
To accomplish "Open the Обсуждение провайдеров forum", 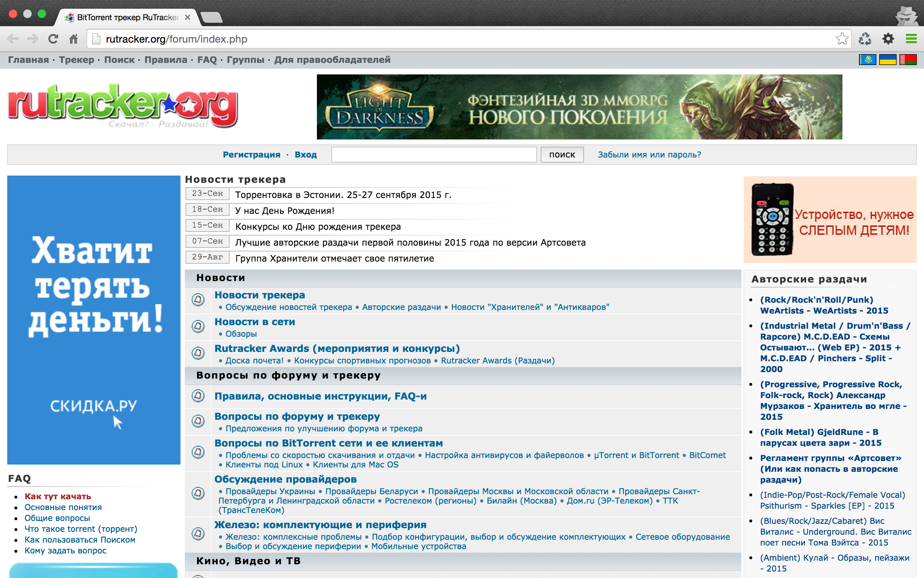I will (x=286, y=479).
